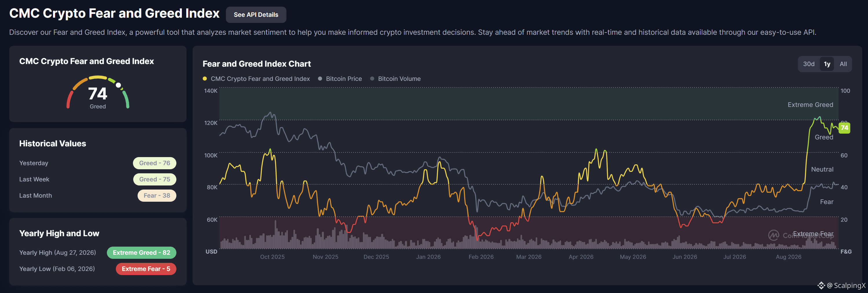Click the Extreme Fear - 5 yearly low badge
The height and width of the screenshot is (293, 868).
tap(146, 269)
